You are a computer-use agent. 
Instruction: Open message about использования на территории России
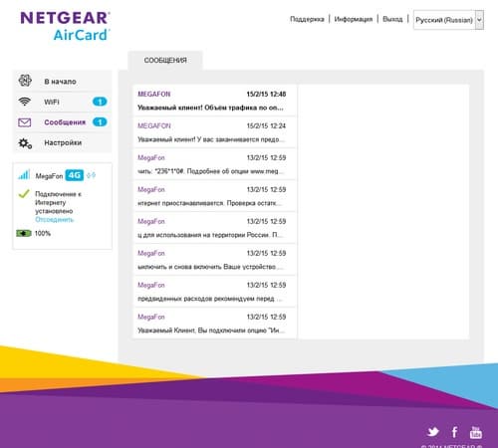pyautogui.click(x=215, y=228)
